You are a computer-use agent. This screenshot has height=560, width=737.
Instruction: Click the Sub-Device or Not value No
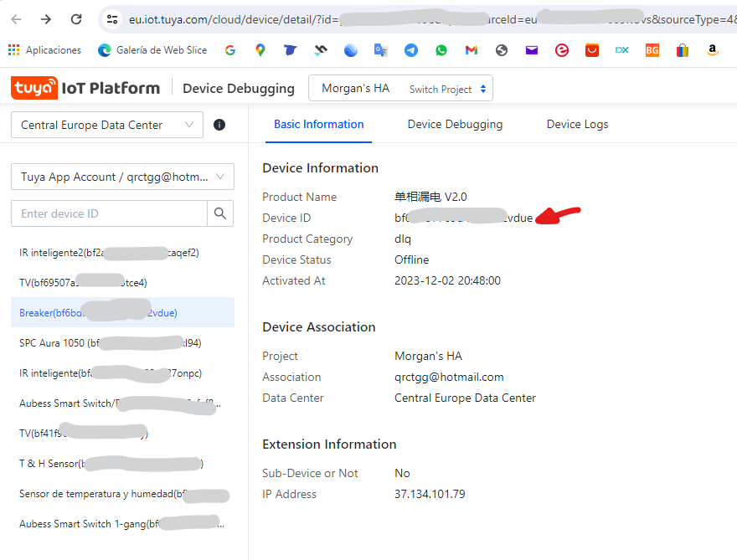(402, 473)
